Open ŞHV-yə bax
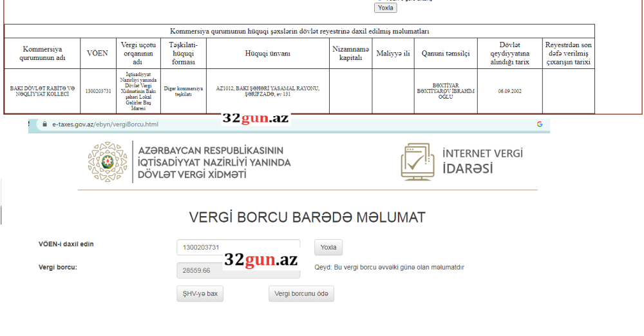This screenshot has height=336, width=644. pos(200,293)
